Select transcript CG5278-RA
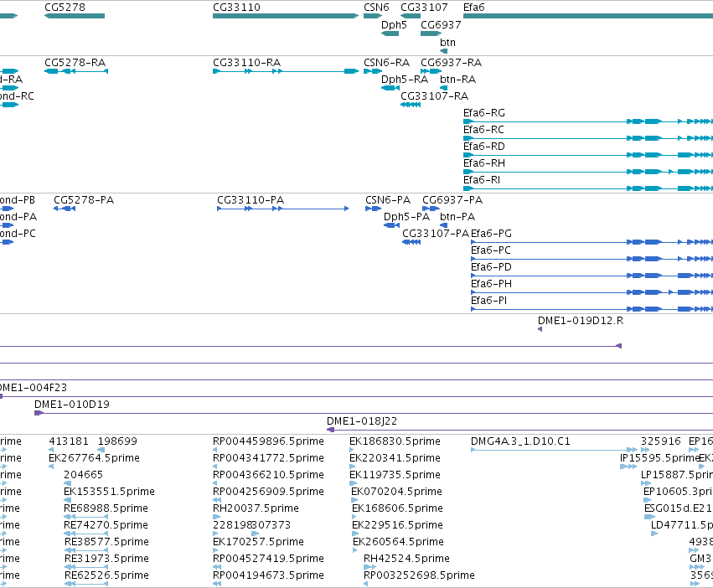The width and height of the screenshot is (713, 588). click(76, 71)
